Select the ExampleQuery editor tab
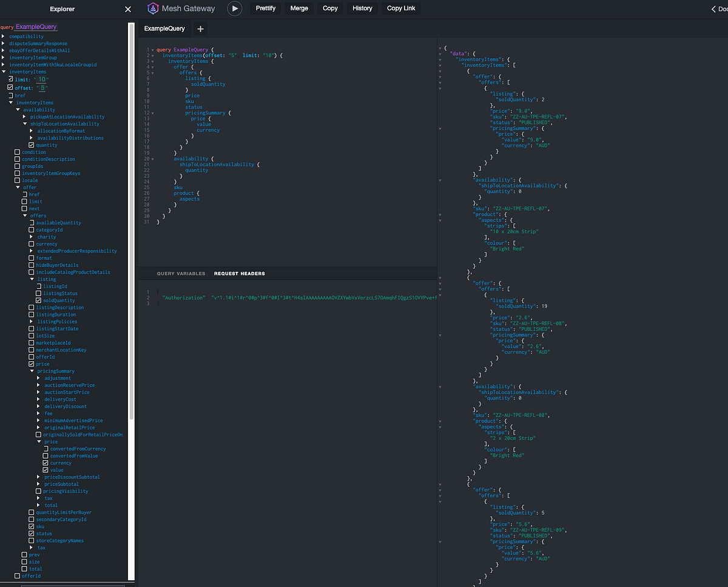This screenshot has height=587, width=728. tap(164, 29)
